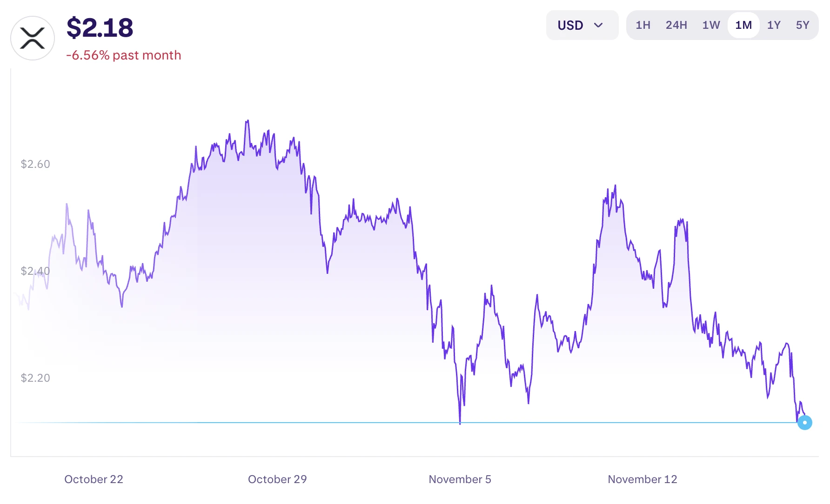
Task: Click the November 5 date label
Action: click(x=460, y=479)
